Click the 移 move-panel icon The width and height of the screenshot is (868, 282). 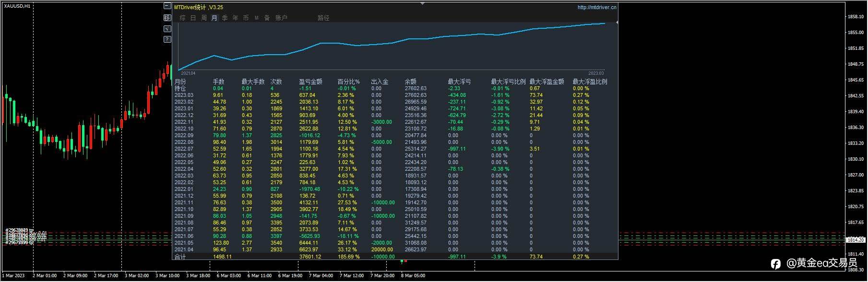[x=167, y=18]
